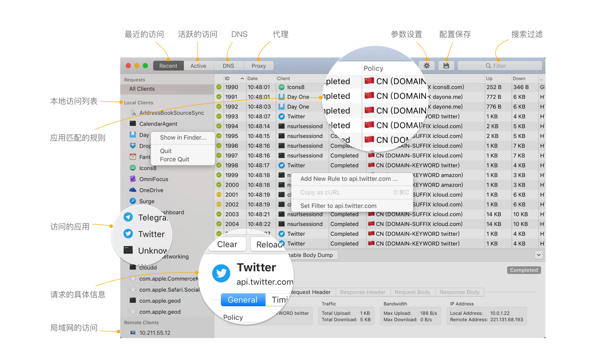Screen dimensions: 595x364
Task: Click the com.apple.Safari.Social shield icon
Action: pyautogui.click(x=133, y=289)
